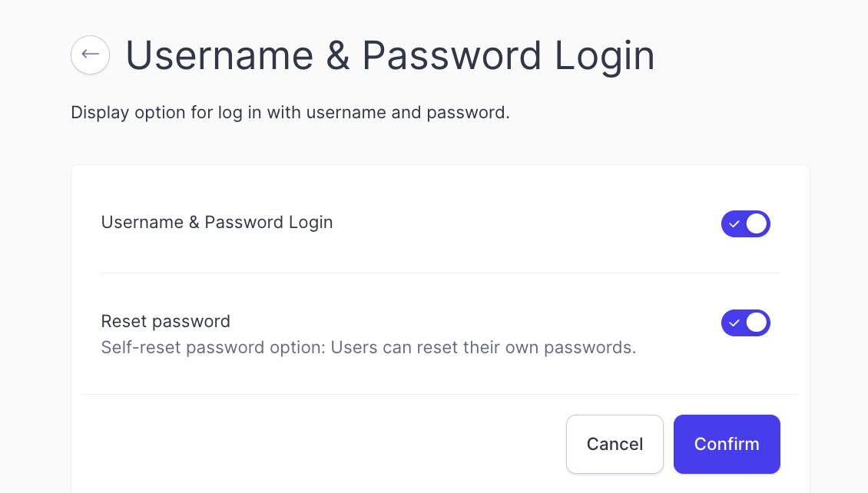
Task: Disable the Username & Password Login toggle
Action: point(746,224)
